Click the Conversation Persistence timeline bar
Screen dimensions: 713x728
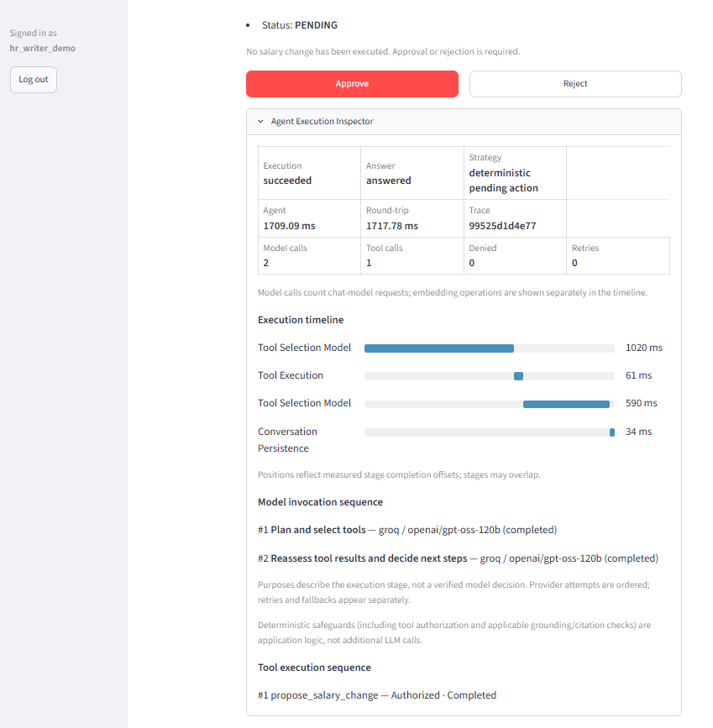tap(612, 432)
